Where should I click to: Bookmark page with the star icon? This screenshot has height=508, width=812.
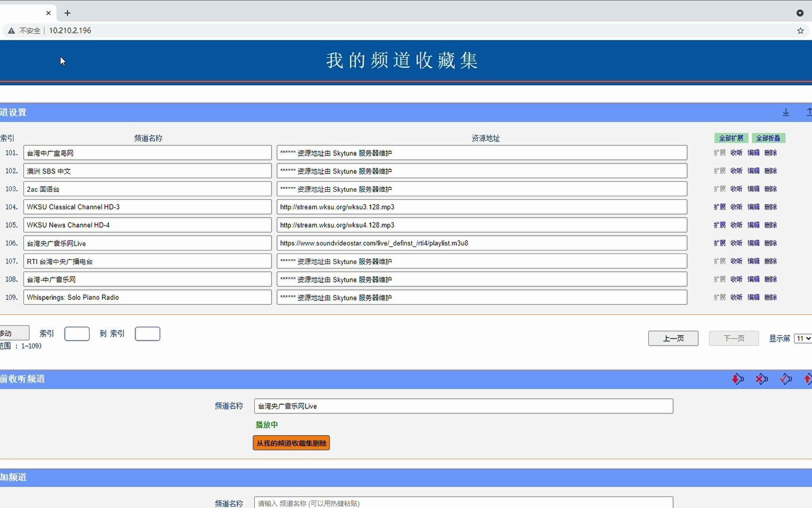coord(801,30)
